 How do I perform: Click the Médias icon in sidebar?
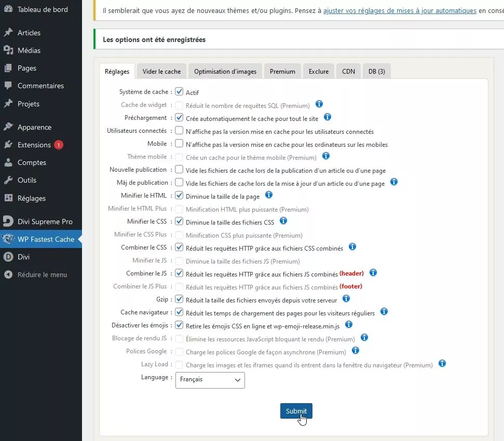point(8,50)
